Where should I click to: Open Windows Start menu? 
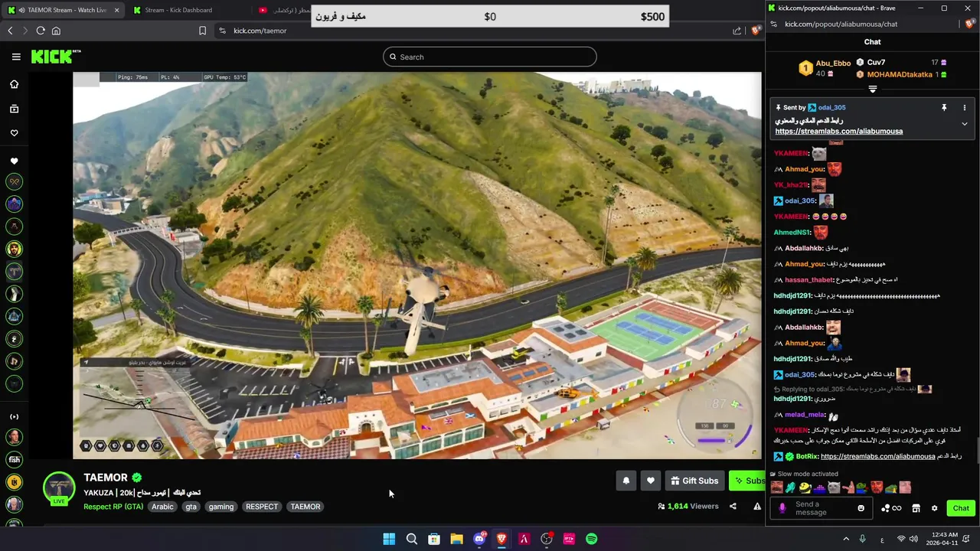coord(389,539)
